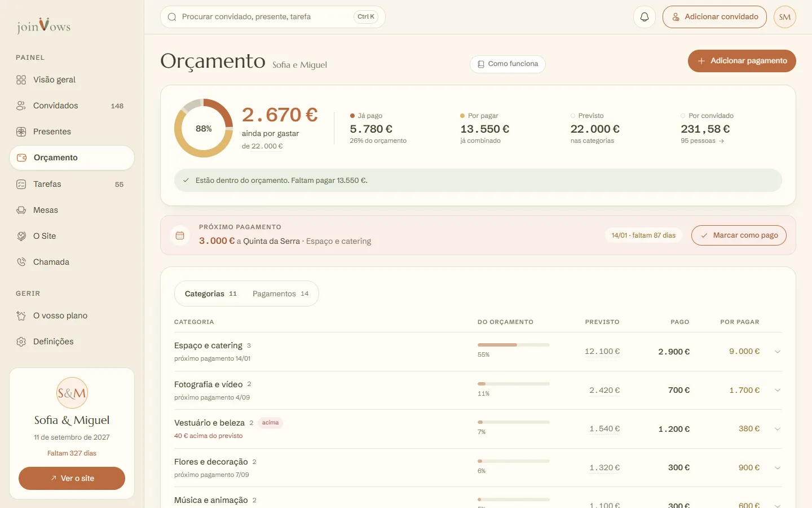Click Marcar como pago button

point(739,235)
